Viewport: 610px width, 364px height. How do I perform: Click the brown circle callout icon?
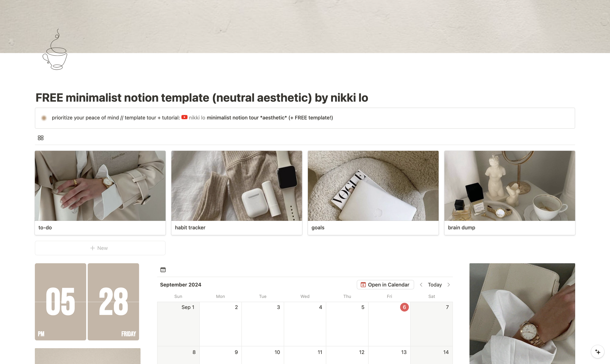[44, 118]
